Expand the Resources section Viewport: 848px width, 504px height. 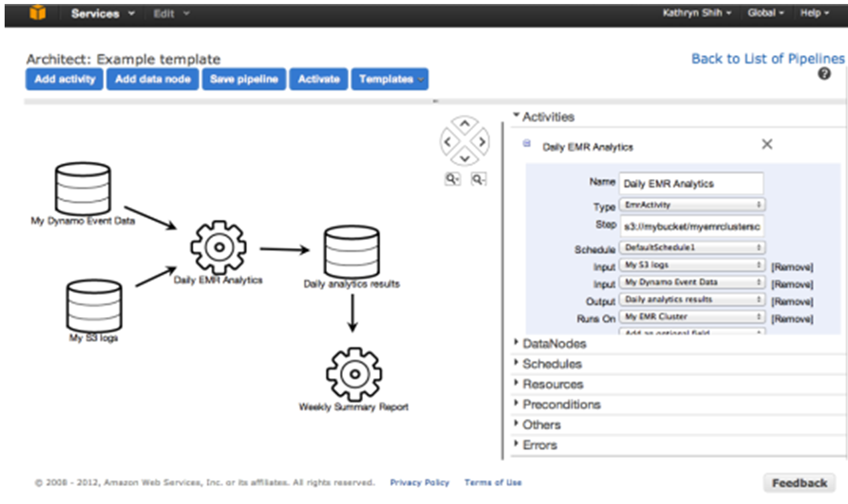click(x=549, y=384)
